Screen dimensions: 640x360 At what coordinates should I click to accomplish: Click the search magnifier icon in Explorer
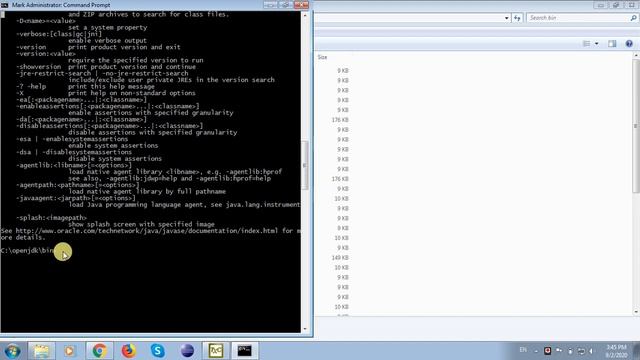point(633,18)
